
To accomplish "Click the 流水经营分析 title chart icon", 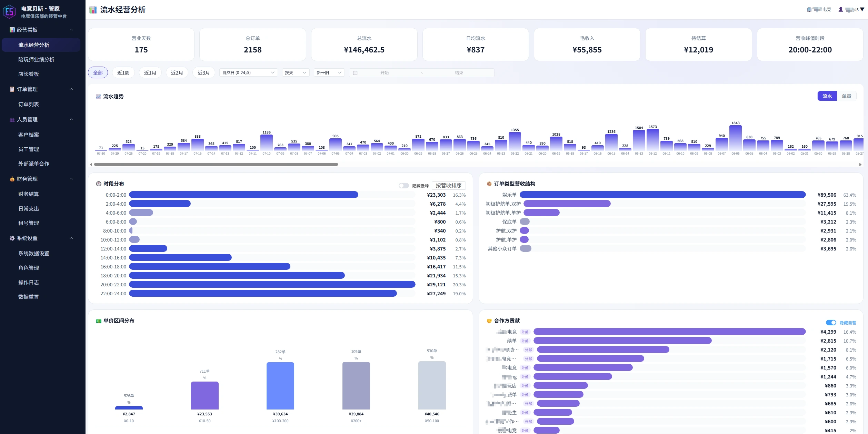I will [93, 10].
